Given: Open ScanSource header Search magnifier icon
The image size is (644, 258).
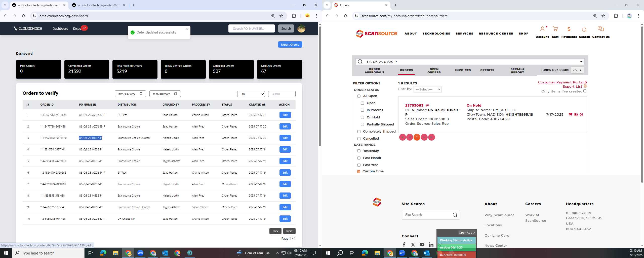Looking at the screenshot, I should [584, 30].
